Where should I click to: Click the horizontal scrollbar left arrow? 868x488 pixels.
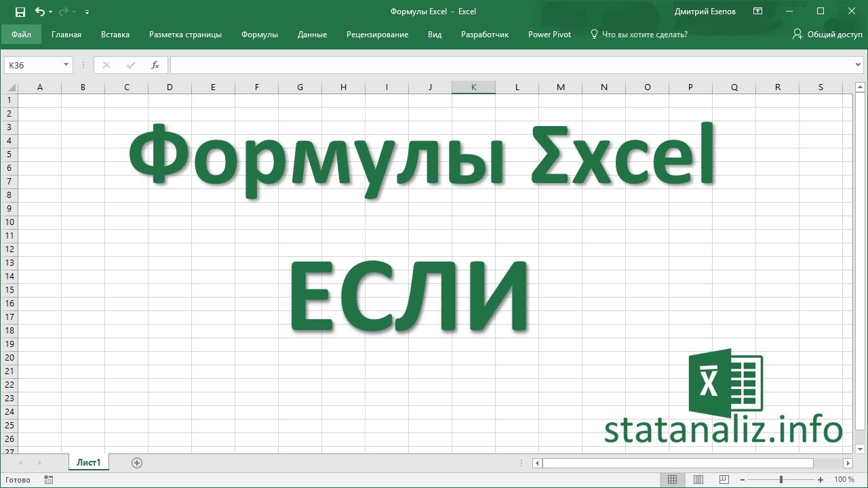pos(537,463)
